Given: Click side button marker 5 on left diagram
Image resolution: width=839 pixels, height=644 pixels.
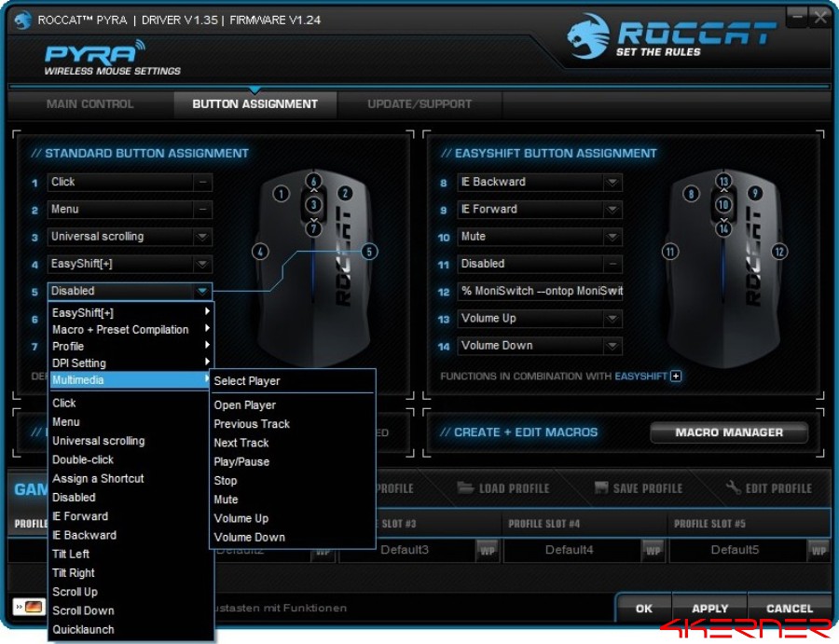Looking at the screenshot, I should point(369,252).
